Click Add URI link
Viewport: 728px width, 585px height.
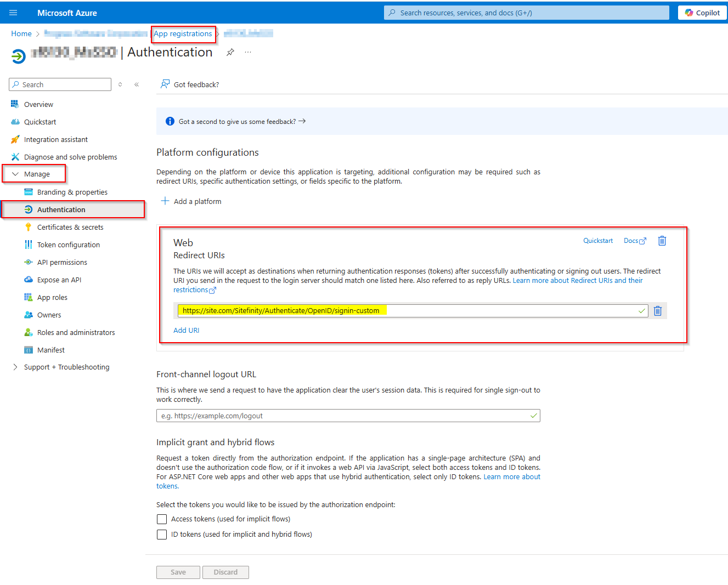tap(187, 330)
